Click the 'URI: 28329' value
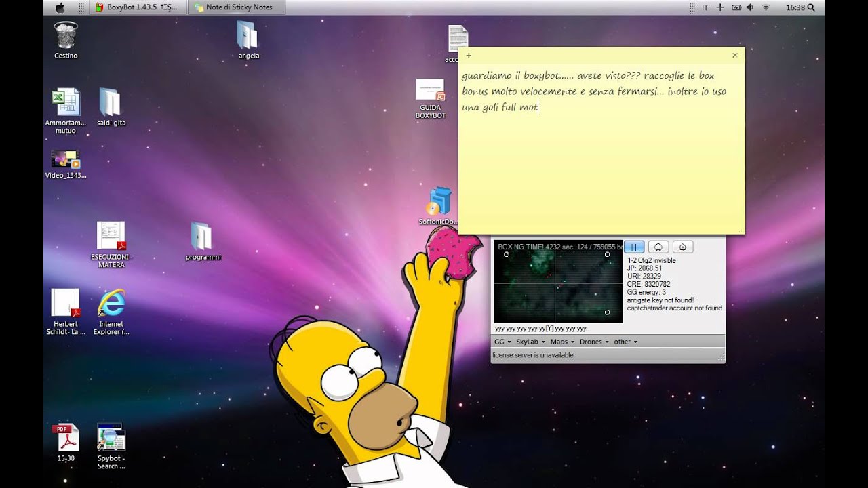The height and width of the screenshot is (488, 868). point(644,277)
